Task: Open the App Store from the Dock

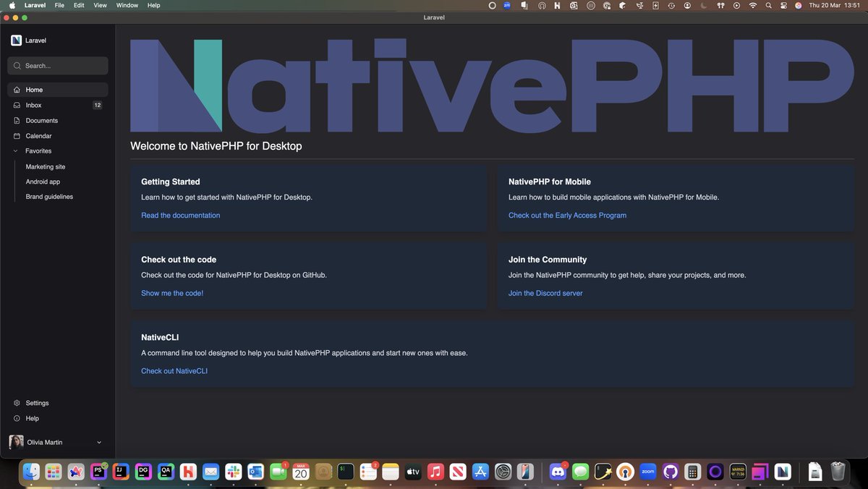Action: point(481,472)
